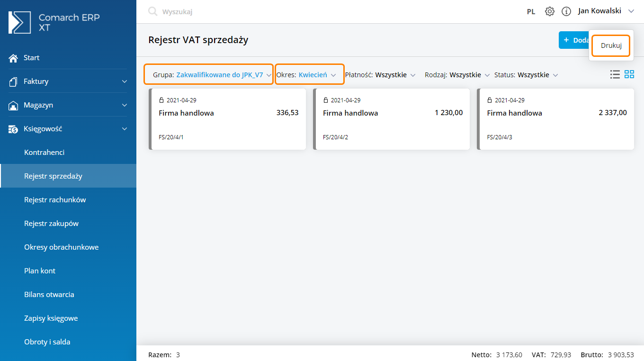
Task: Click the Start home icon
Action: coord(13,58)
